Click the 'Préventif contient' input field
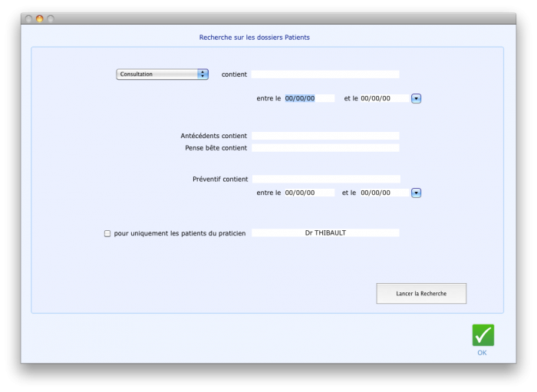The image size is (537, 392). tap(326, 179)
